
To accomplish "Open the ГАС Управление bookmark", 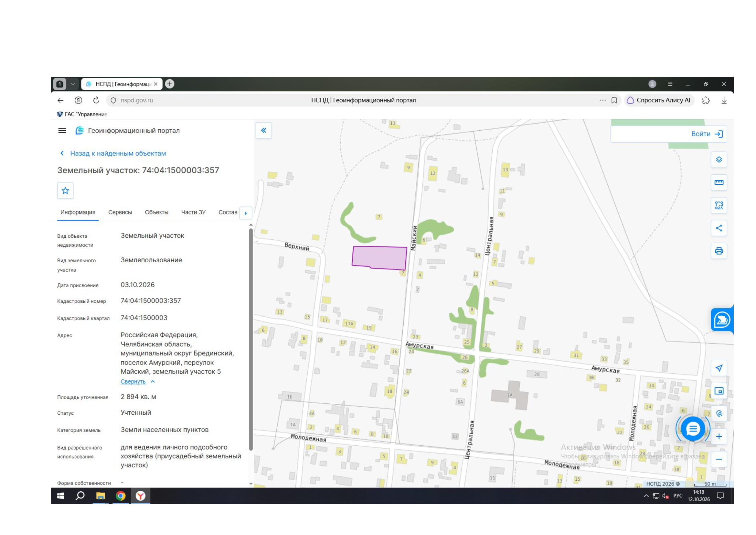I will pyautogui.click(x=82, y=114).
